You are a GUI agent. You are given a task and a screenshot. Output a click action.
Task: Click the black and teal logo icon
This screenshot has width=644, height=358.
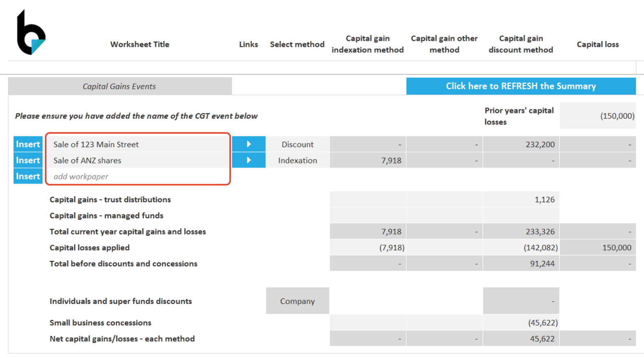coord(31,32)
